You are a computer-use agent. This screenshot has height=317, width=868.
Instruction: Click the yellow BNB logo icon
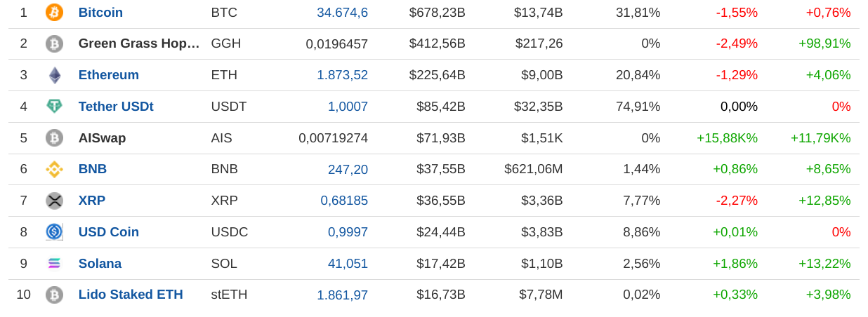coord(54,169)
